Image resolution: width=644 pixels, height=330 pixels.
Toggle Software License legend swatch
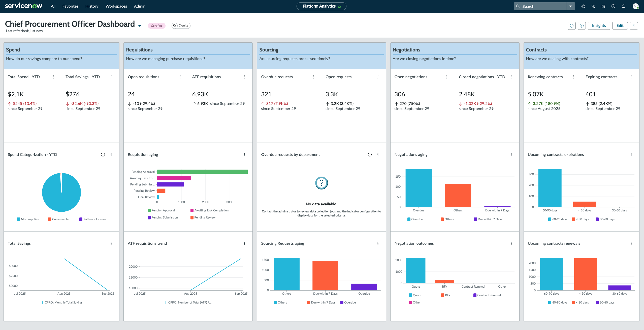coord(81,219)
